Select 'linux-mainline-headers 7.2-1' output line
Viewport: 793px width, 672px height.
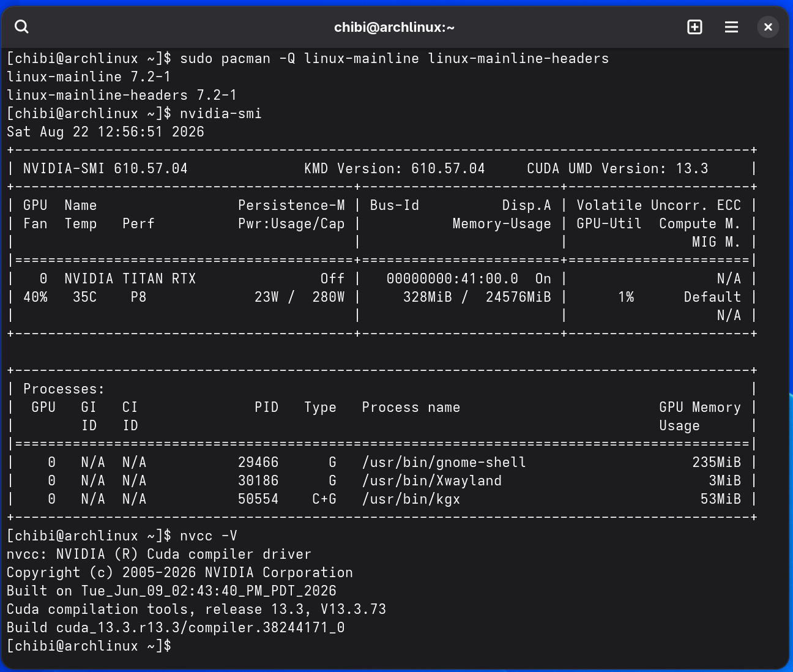click(x=122, y=95)
